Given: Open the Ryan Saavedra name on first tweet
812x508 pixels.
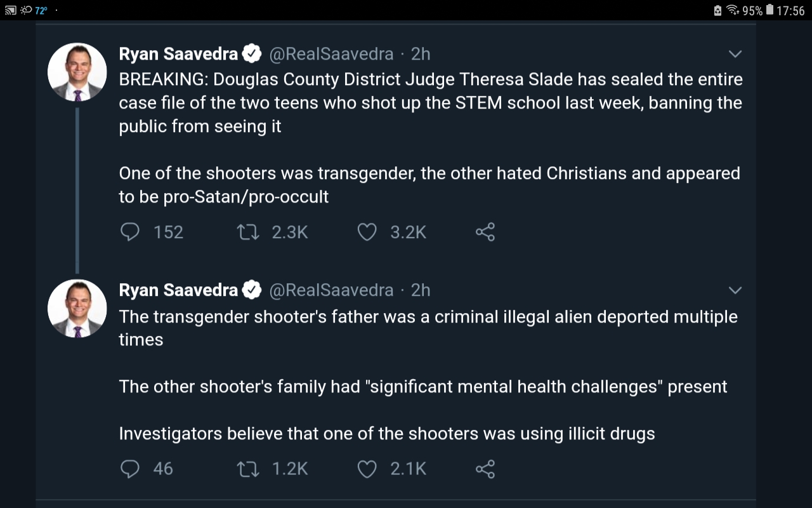Looking at the screenshot, I should pyautogui.click(x=178, y=54).
